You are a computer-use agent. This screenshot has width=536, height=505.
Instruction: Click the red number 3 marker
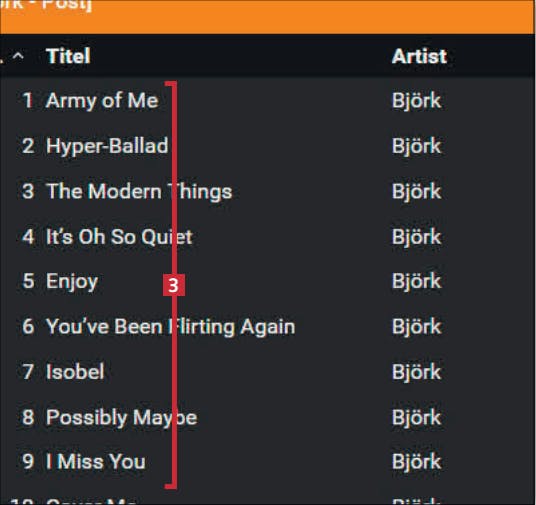174,285
